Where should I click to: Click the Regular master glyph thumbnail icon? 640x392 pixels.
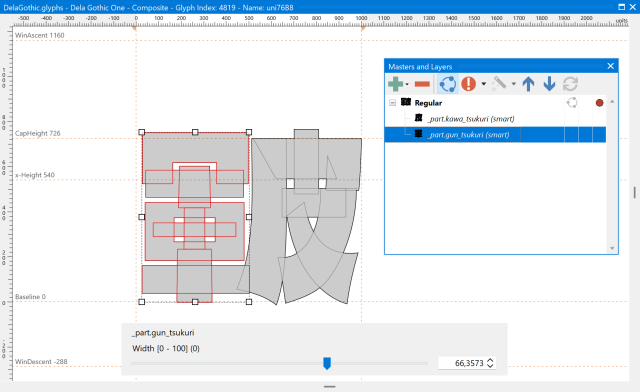406,102
